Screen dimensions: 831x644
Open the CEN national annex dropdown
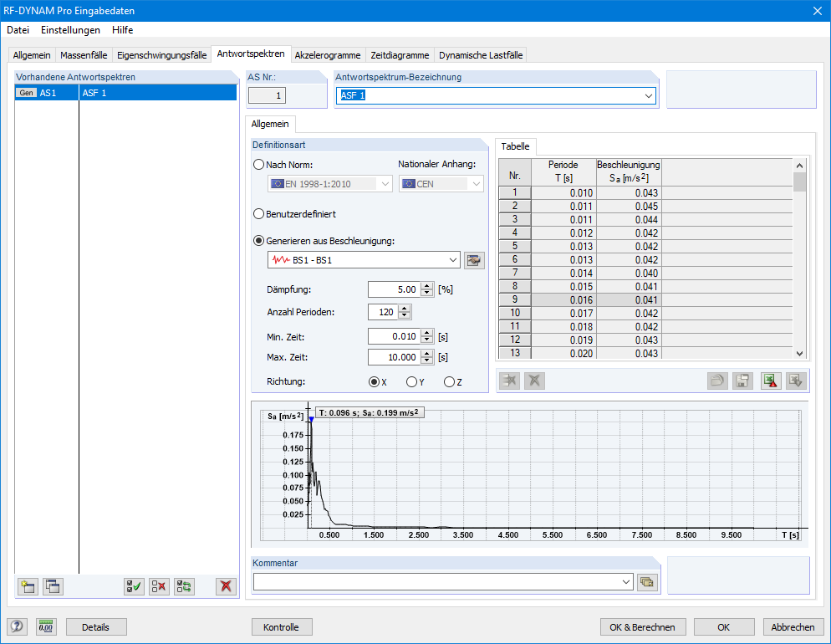pos(476,184)
